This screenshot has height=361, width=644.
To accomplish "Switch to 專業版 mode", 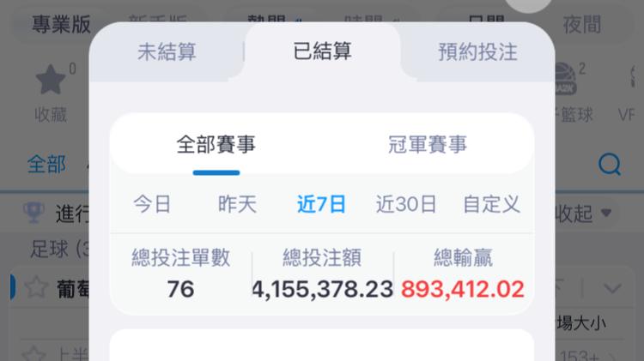I will [61, 24].
